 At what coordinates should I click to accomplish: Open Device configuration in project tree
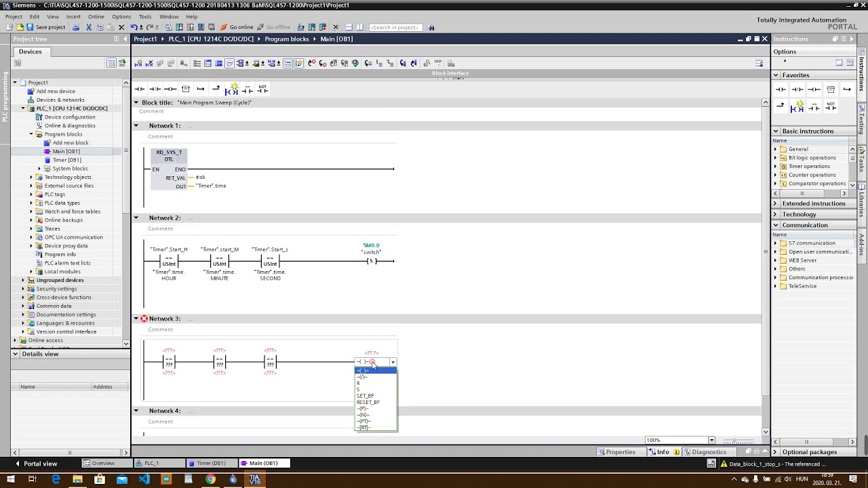click(69, 117)
